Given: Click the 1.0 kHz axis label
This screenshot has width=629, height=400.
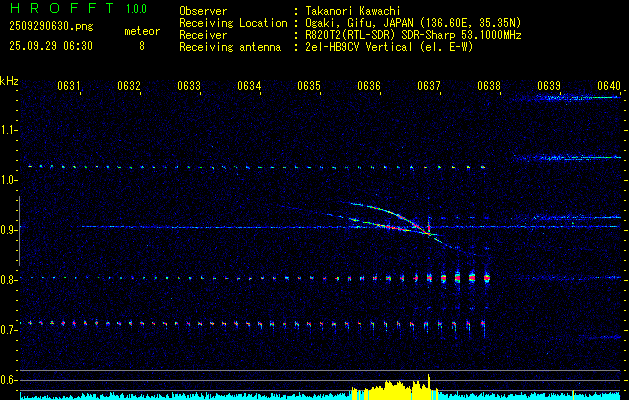Looking at the screenshot, I should point(8,180).
